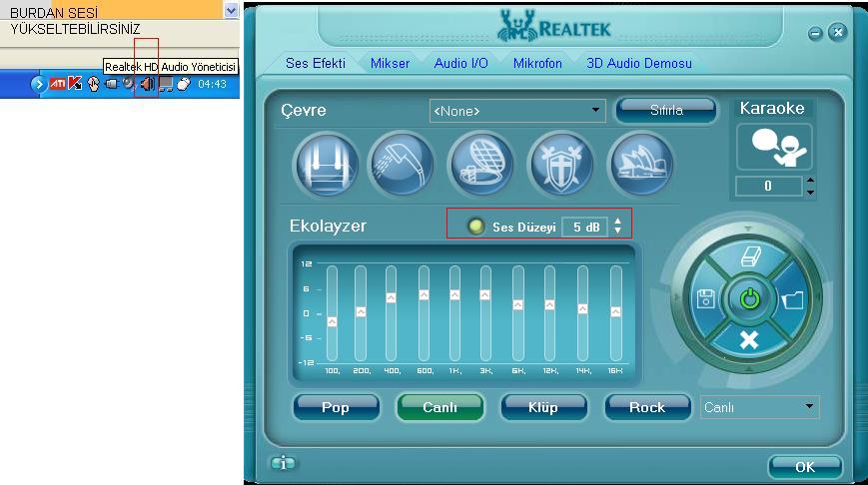The width and height of the screenshot is (868, 485).
Task: Click the 1K equalizer slider handle
Action: pyautogui.click(x=454, y=294)
